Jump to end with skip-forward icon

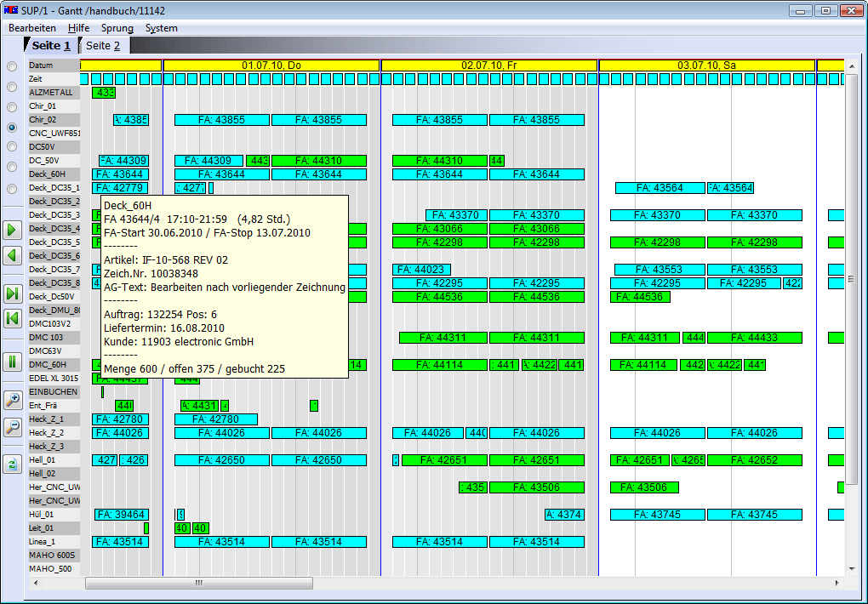pyautogui.click(x=12, y=293)
